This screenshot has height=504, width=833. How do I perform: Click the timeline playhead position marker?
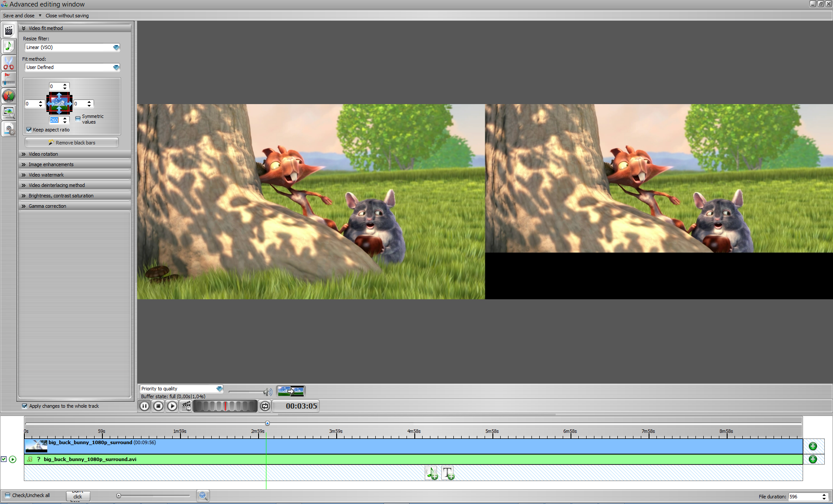(267, 423)
